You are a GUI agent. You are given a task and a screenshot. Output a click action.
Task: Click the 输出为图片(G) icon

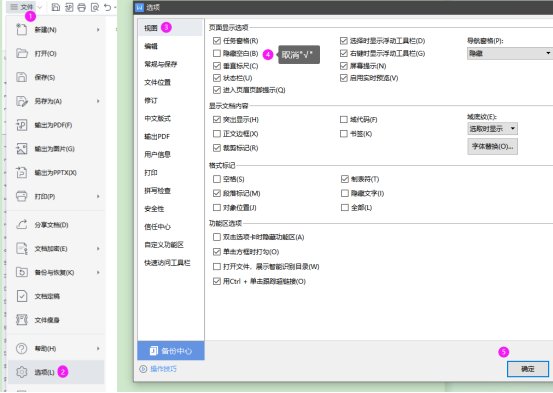pos(22,149)
